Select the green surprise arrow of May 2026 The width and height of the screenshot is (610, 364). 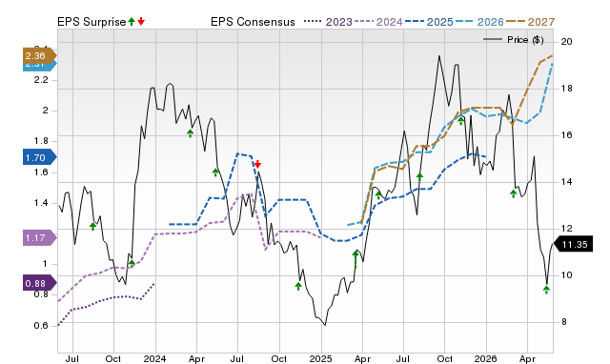point(546,290)
